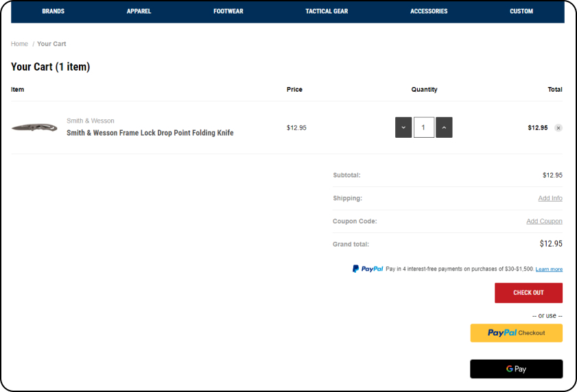Open Smith & Wesson Frame Lock Knife product

(150, 133)
